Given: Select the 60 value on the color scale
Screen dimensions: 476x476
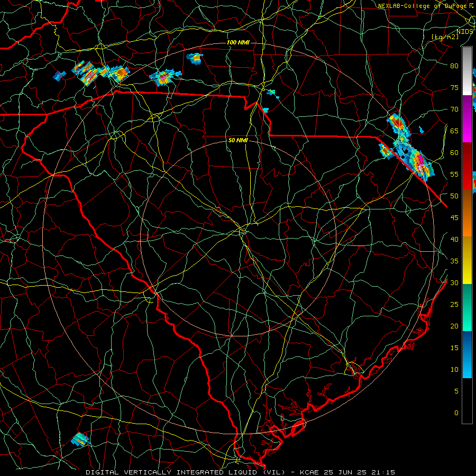Looking at the screenshot, I should click(x=454, y=153).
